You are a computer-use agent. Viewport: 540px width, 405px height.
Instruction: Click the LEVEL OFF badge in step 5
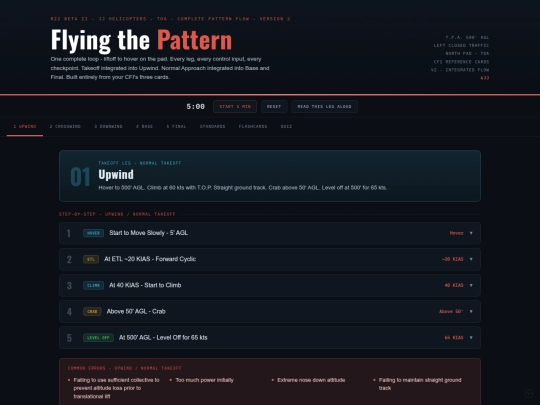[98, 338]
